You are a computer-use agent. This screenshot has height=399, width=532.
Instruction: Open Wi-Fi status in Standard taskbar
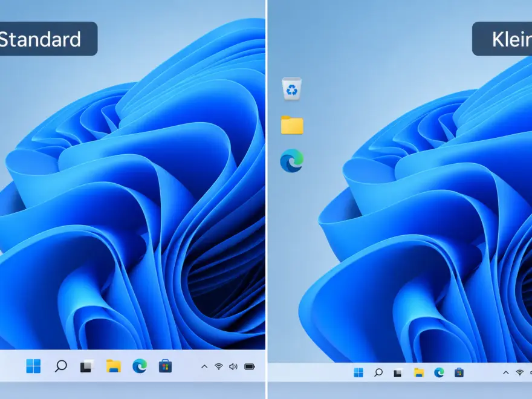(219, 366)
